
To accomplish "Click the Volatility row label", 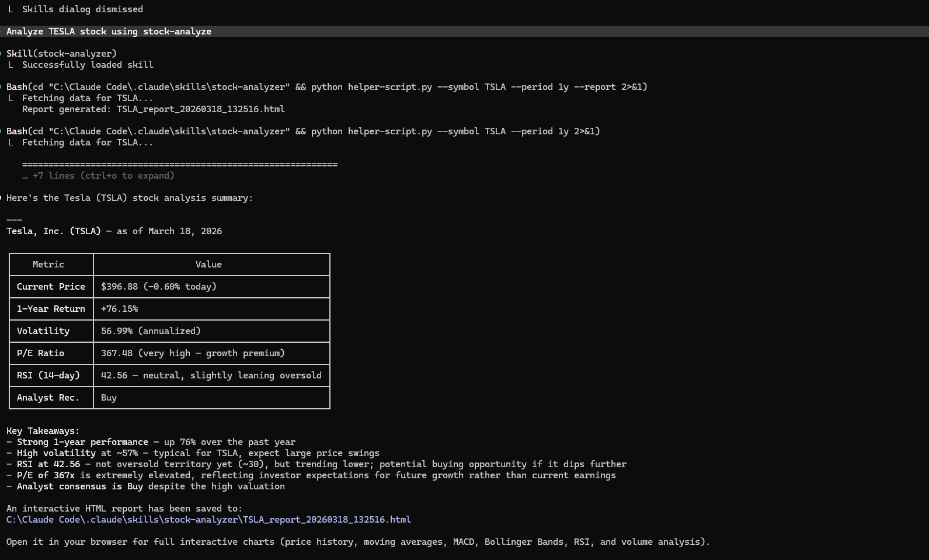I will pyautogui.click(x=43, y=331).
